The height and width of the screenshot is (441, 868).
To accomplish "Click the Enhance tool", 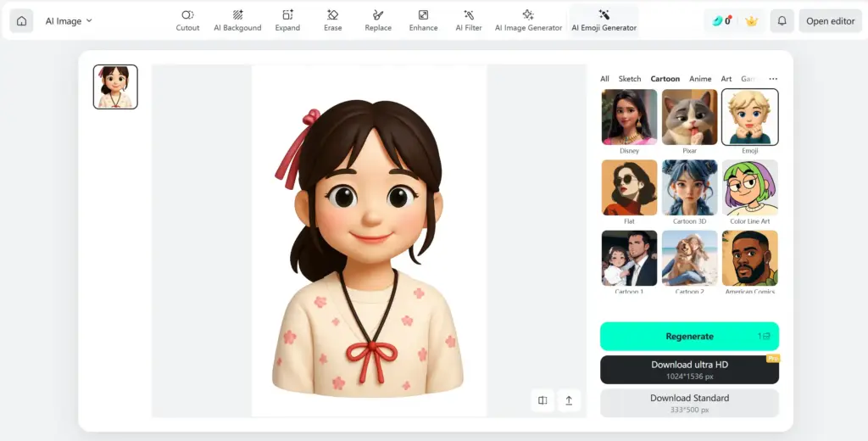I will [423, 20].
